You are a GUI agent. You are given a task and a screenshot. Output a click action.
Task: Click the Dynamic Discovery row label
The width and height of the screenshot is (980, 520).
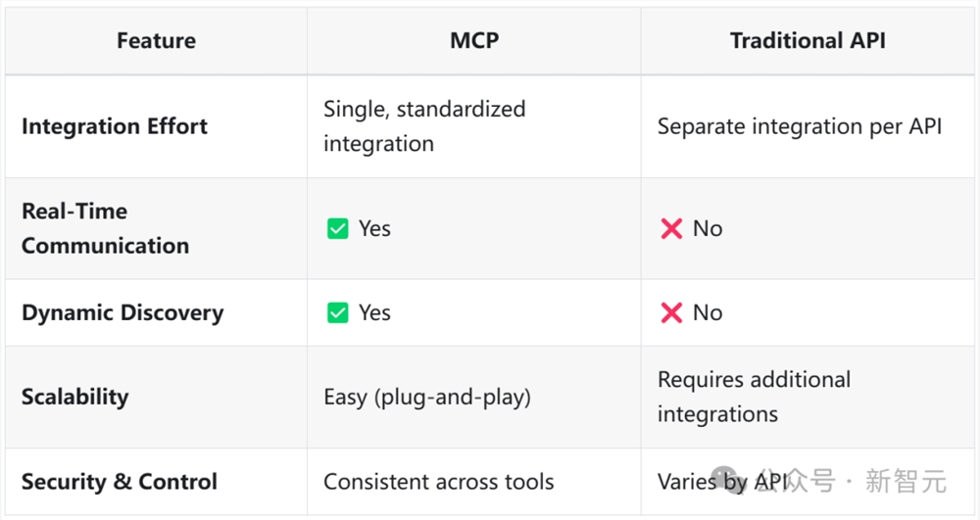tap(122, 313)
